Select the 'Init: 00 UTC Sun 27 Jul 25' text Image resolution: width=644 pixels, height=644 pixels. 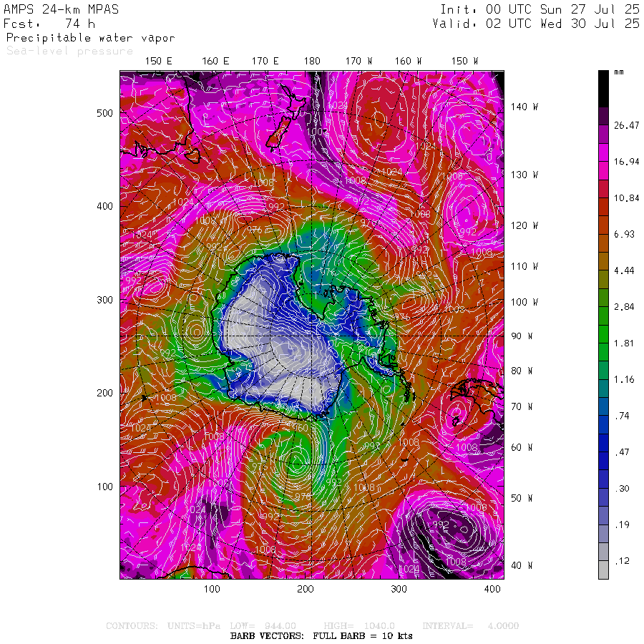tap(540, 9)
